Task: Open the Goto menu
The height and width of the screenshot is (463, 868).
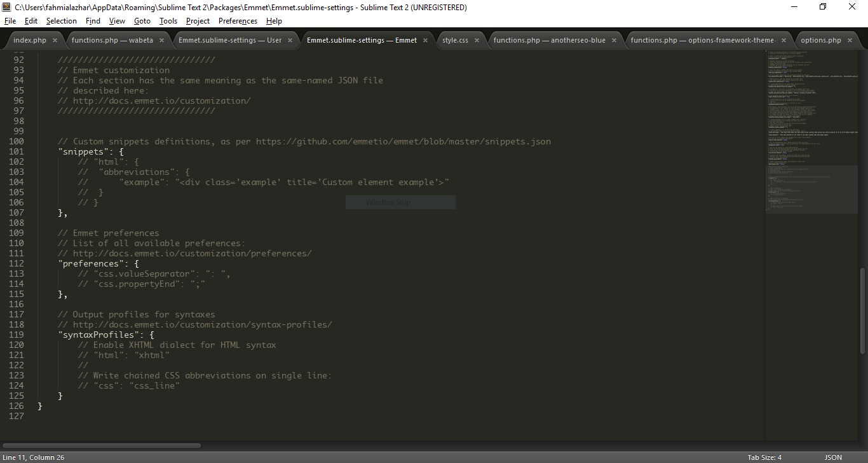Action: pos(142,21)
